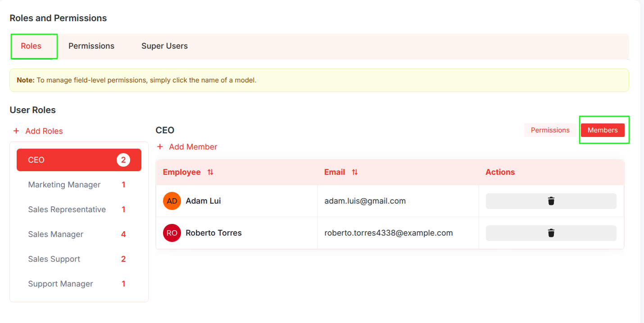Select the CEO role
Image resolution: width=644 pixels, height=323 pixels.
79,160
